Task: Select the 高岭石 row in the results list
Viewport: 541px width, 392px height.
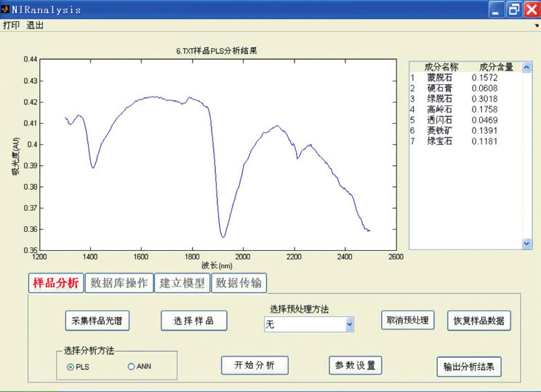Action: pyautogui.click(x=465, y=109)
